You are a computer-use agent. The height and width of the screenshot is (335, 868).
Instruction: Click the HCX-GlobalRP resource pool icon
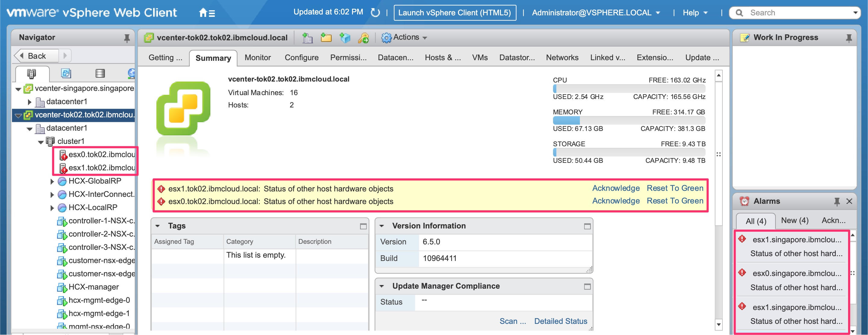click(62, 181)
